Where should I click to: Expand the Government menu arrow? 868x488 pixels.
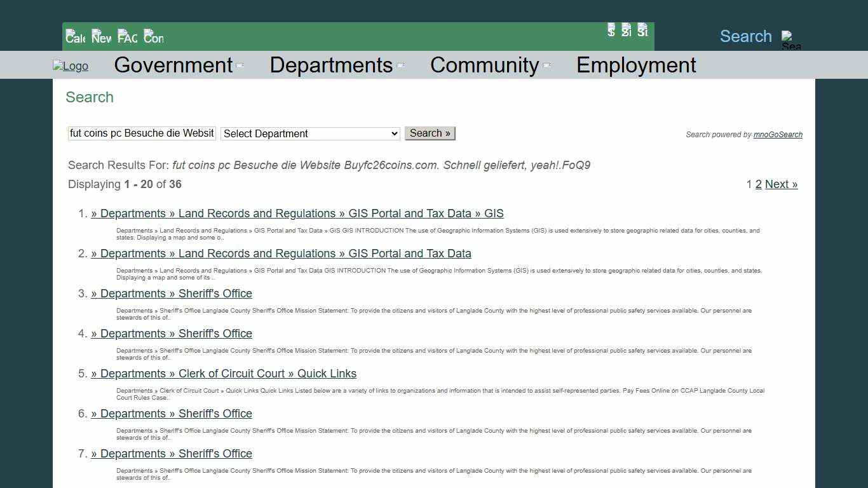click(x=240, y=65)
